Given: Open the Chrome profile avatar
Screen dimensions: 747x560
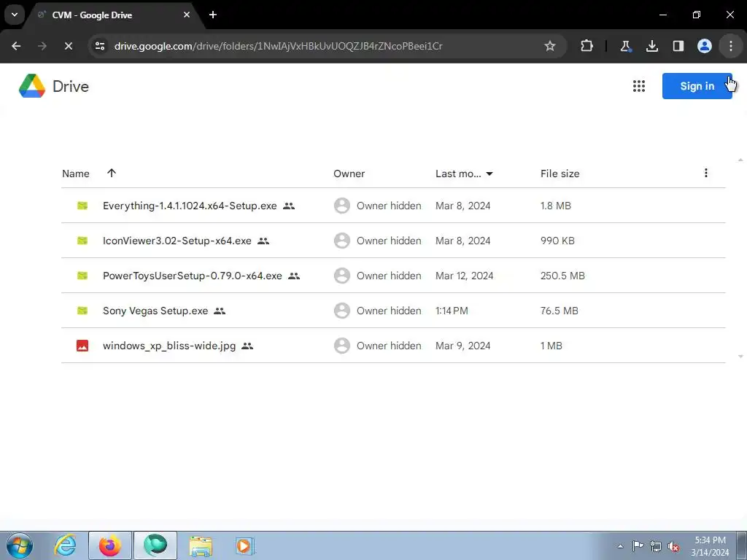Looking at the screenshot, I should point(704,46).
